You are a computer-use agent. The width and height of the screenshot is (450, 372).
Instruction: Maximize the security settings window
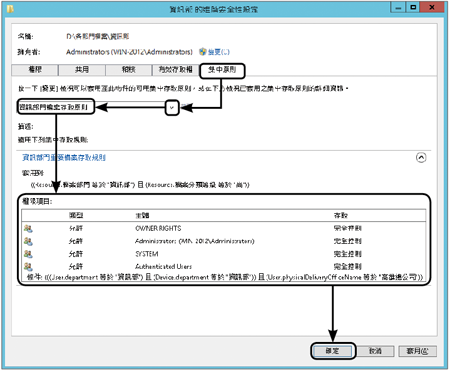pyautogui.click(x=413, y=7)
